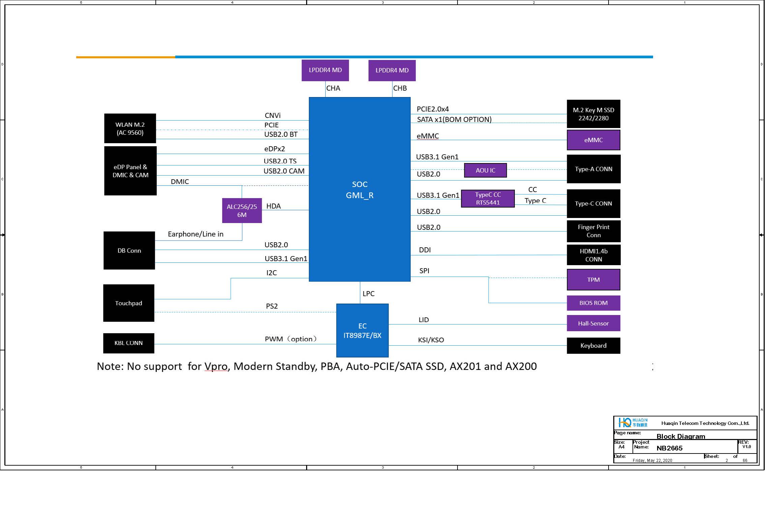
Task: Select the eDP Panel & DMIC & CAM block
Action: pos(130,171)
